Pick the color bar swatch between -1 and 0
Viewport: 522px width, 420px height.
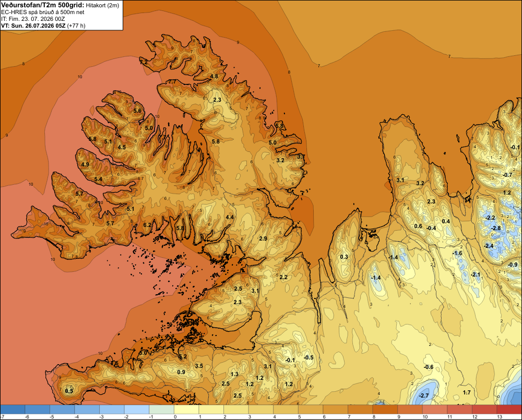(x=162, y=410)
